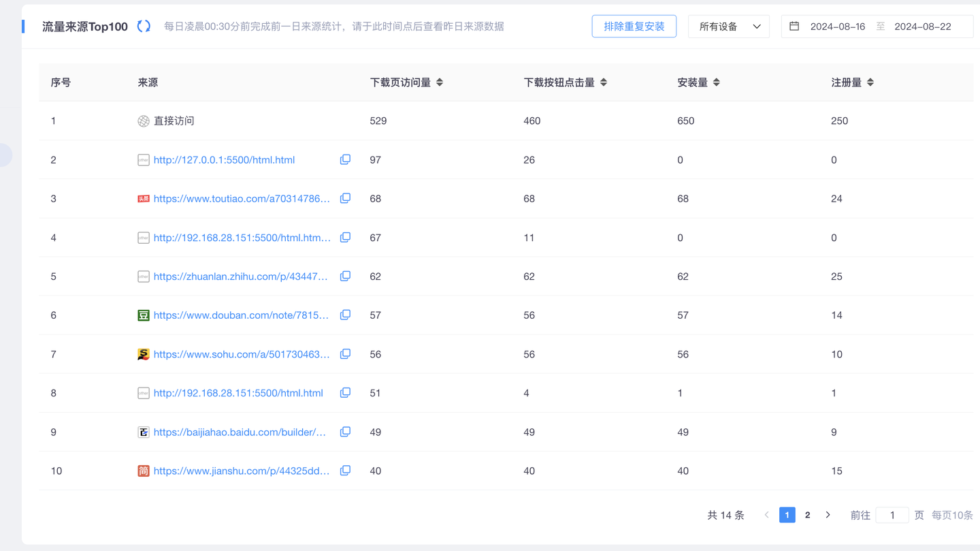The height and width of the screenshot is (551, 980).
Task: Copy the toutiao.com source URL
Action: click(x=345, y=198)
